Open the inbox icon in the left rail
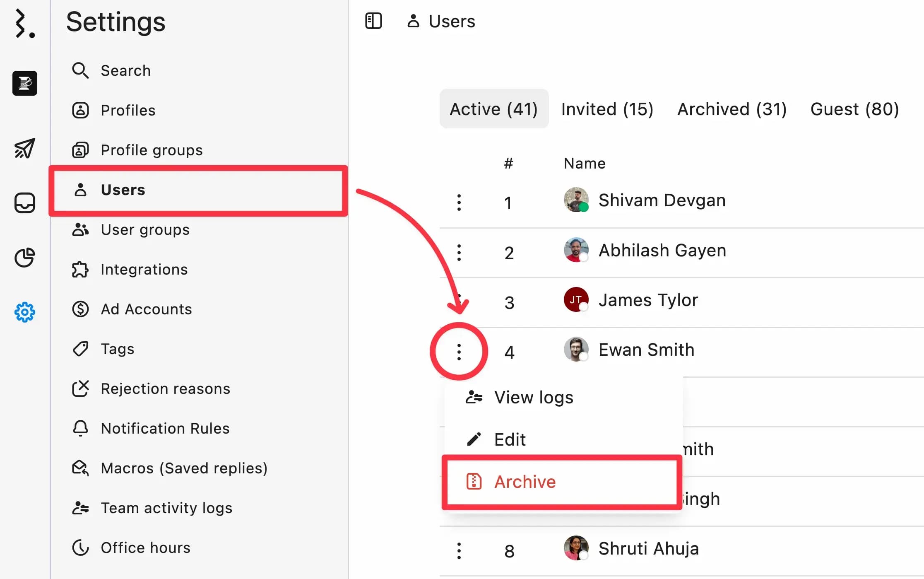Image resolution: width=924 pixels, height=579 pixels. coord(25,203)
